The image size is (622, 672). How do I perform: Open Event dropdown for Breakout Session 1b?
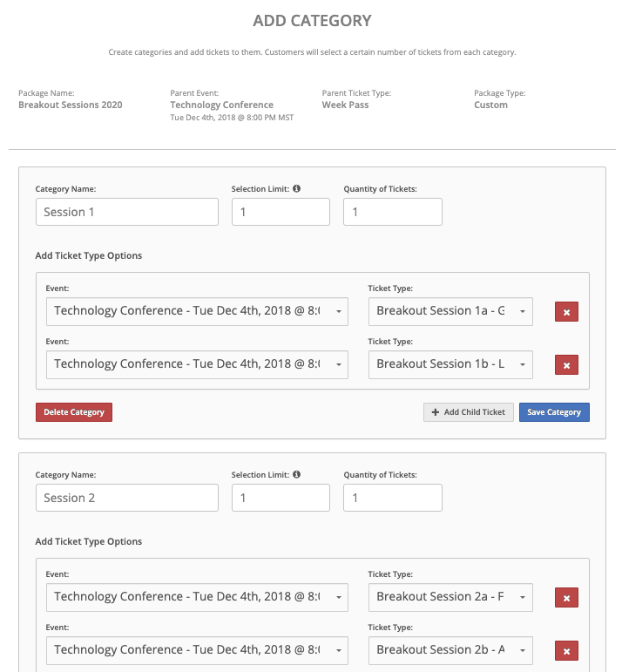pos(197,364)
